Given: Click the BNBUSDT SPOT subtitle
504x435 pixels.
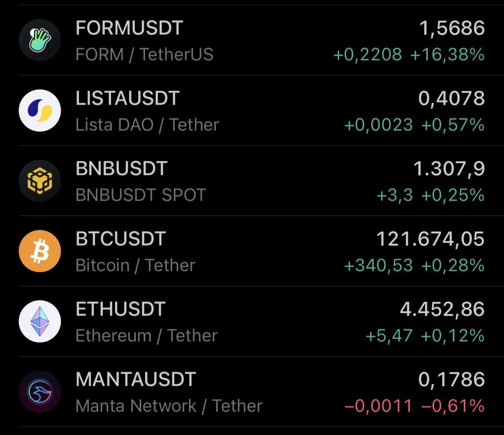Looking at the screenshot, I should point(141,195).
